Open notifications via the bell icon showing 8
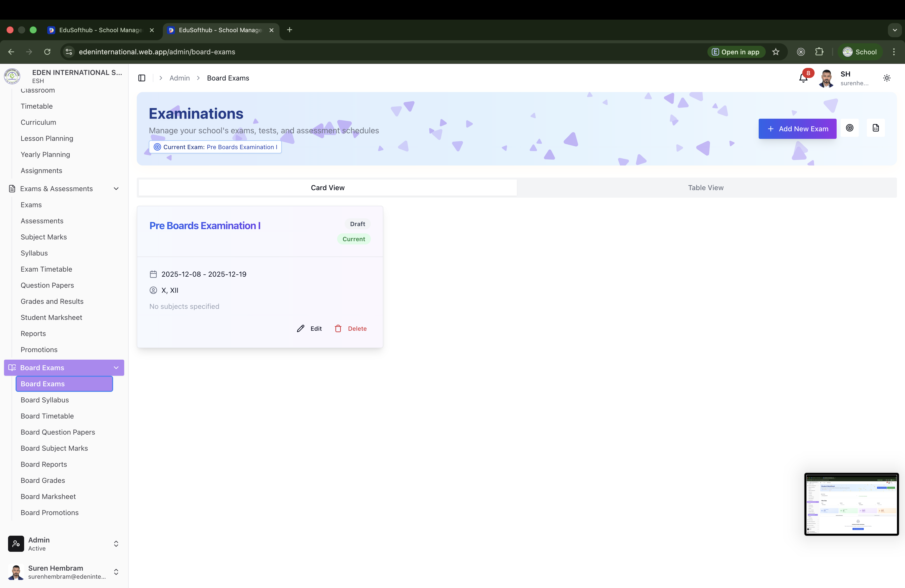This screenshot has height=588, width=905. coord(803,78)
